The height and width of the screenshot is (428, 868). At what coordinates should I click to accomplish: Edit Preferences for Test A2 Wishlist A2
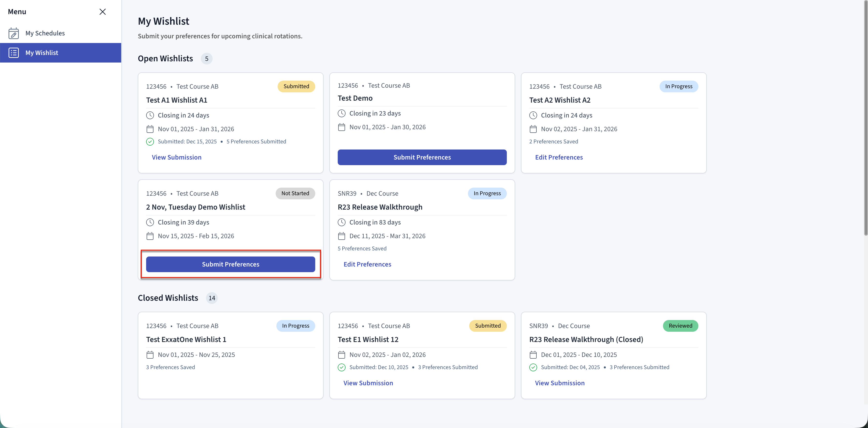pos(559,157)
